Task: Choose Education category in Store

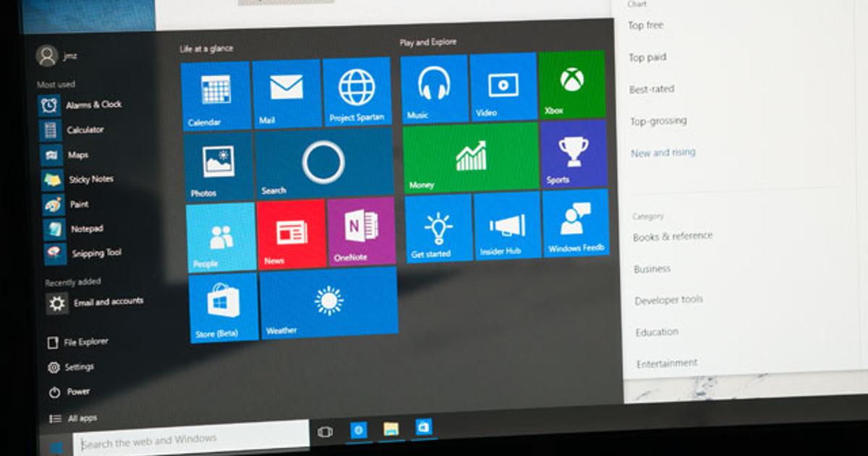Action: [657, 332]
